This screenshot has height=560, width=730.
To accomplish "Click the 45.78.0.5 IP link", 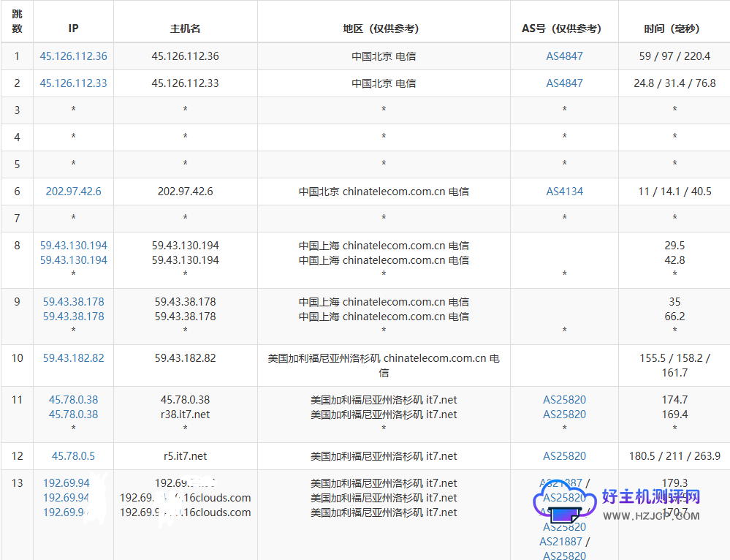I will [x=73, y=456].
